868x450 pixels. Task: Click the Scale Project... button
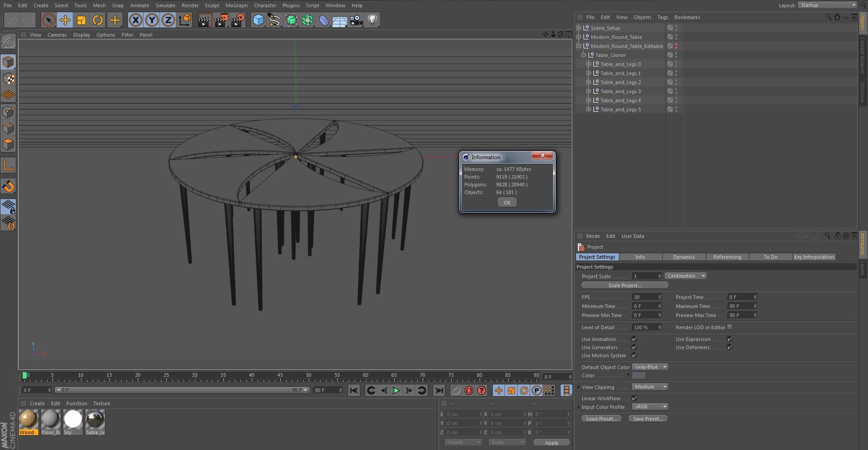625,285
